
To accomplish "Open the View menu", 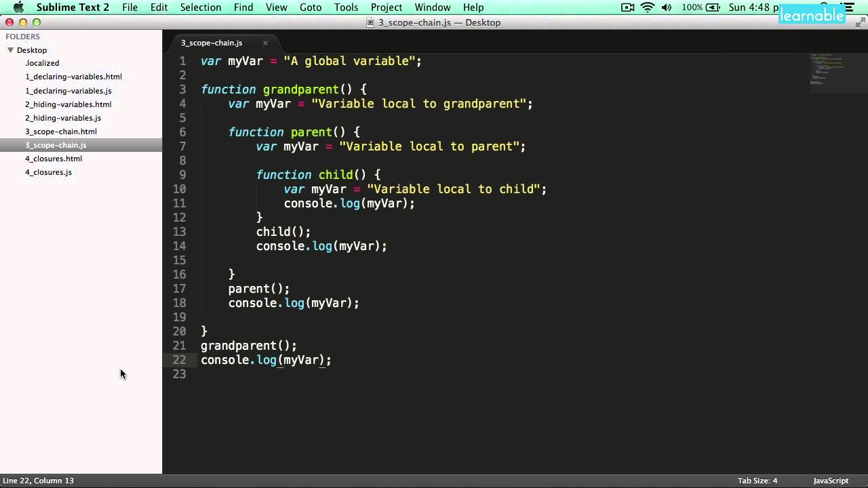I will point(276,7).
